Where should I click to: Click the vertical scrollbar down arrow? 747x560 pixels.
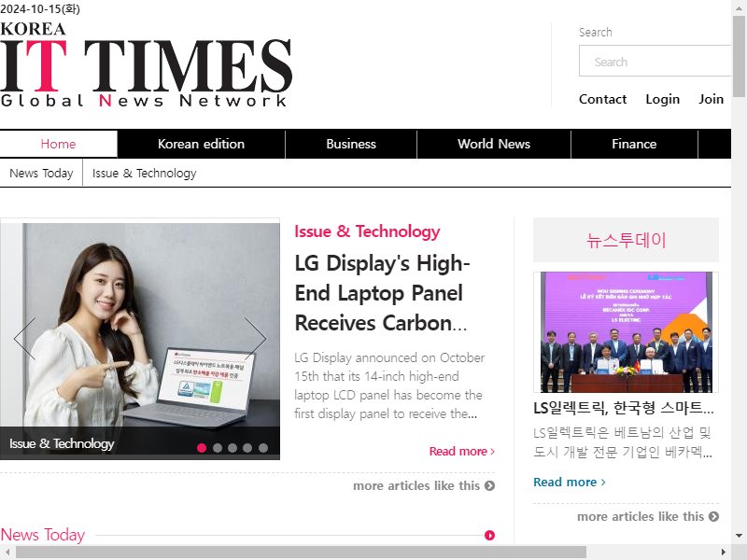[x=739, y=536]
